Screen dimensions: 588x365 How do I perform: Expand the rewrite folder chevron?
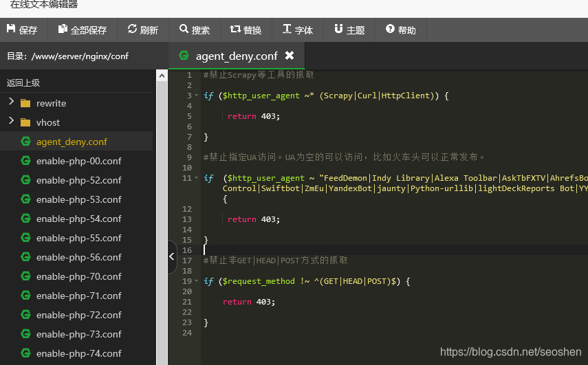tap(11, 101)
